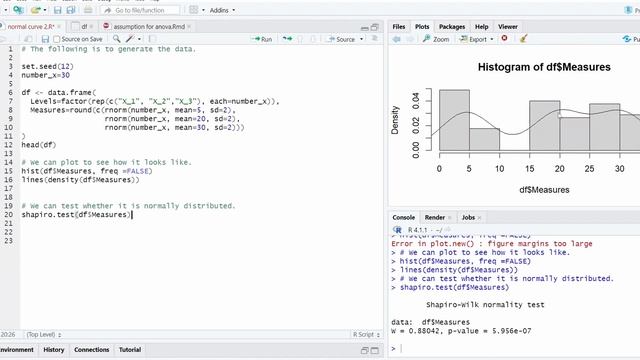
Task: Open find and replace magnifier in editor
Action: 116,39
